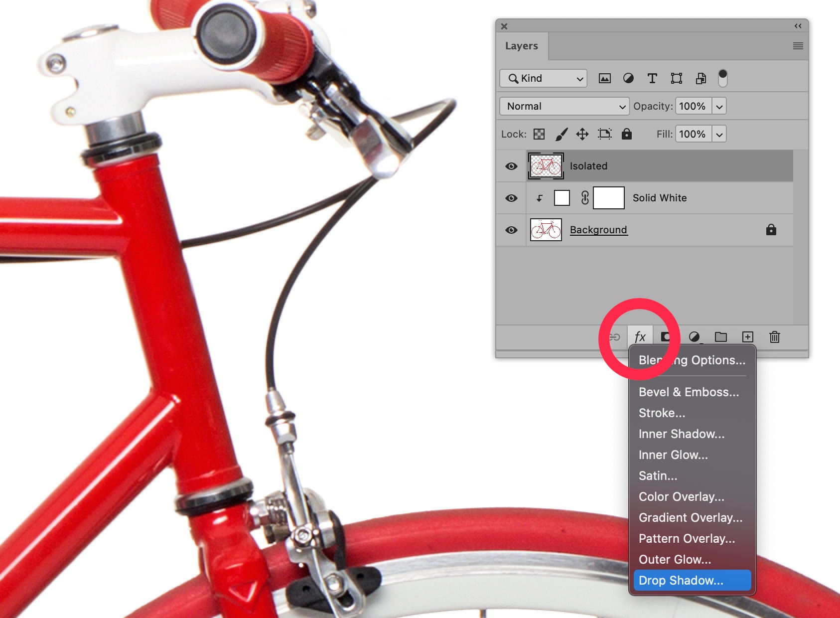Open new adjustment layer icon
Image resolution: width=840 pixels, height=618 pixels.
694,337
